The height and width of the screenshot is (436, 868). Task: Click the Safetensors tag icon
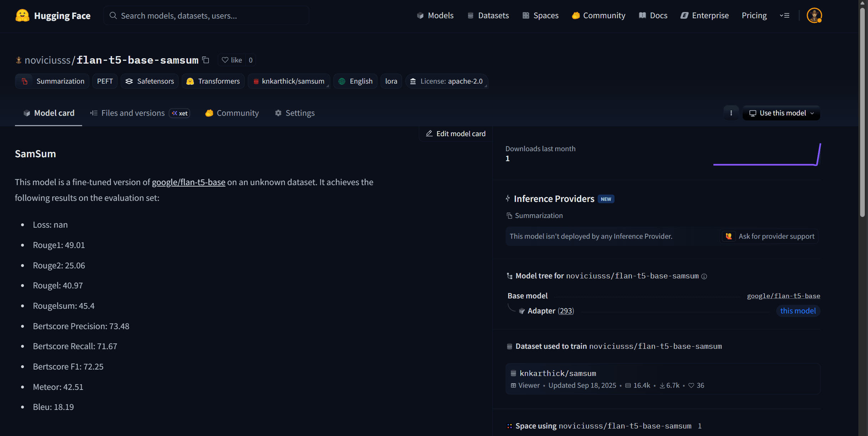click(129, 81)
